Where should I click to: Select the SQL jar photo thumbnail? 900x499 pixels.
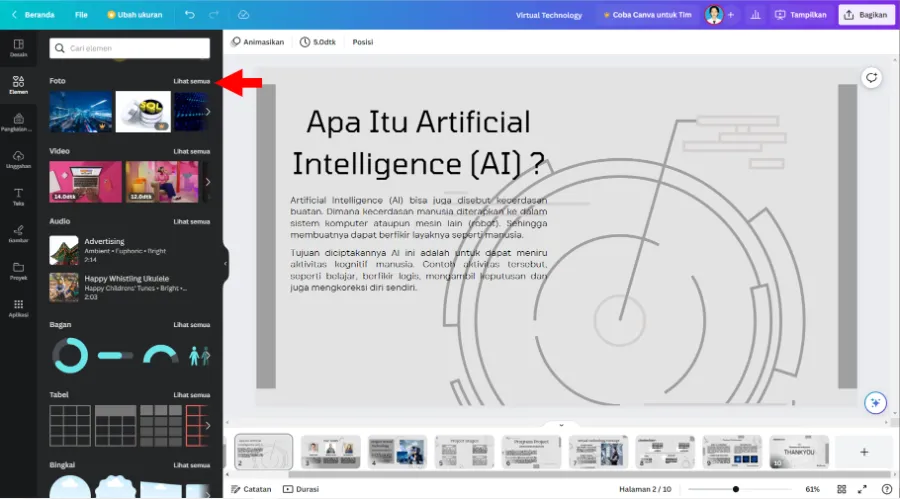tap(143, 112)
